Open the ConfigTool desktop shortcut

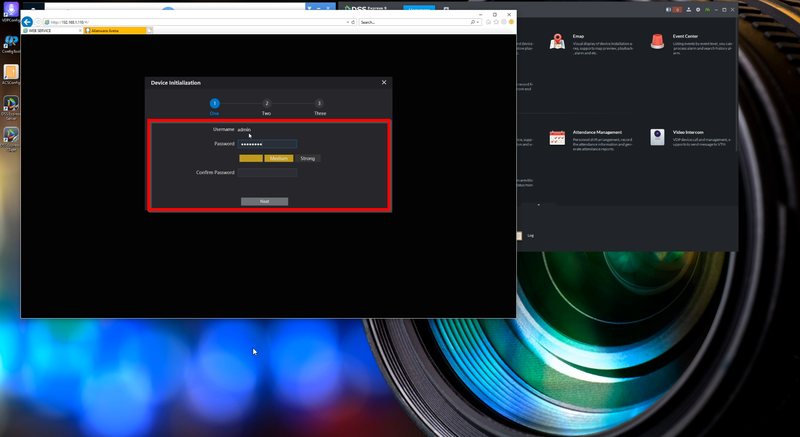click(11, 44)
